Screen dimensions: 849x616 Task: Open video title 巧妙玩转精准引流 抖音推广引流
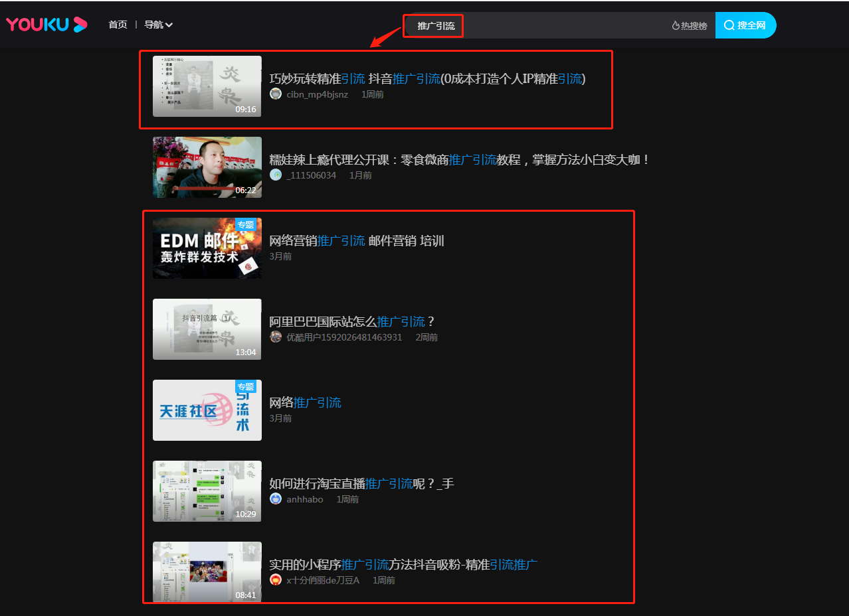pos(427,79)
